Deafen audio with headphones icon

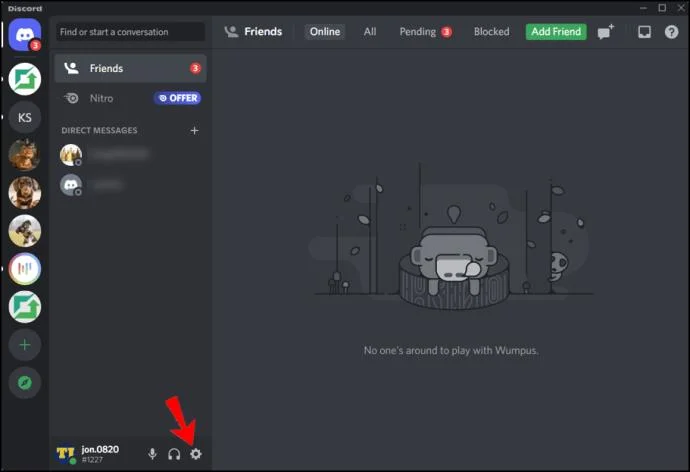(x=174, y=454)
